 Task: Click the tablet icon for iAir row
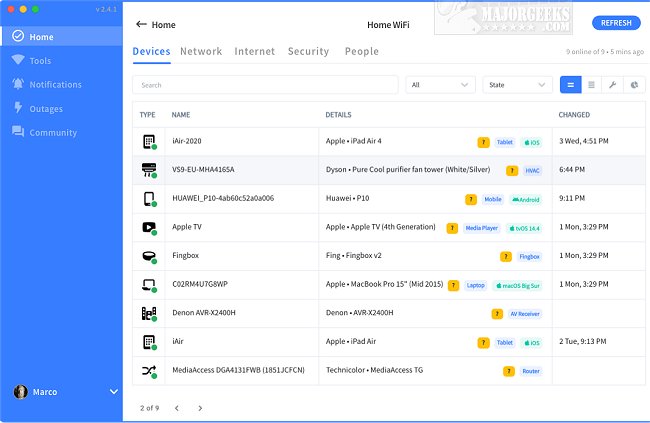coord(149,342)
